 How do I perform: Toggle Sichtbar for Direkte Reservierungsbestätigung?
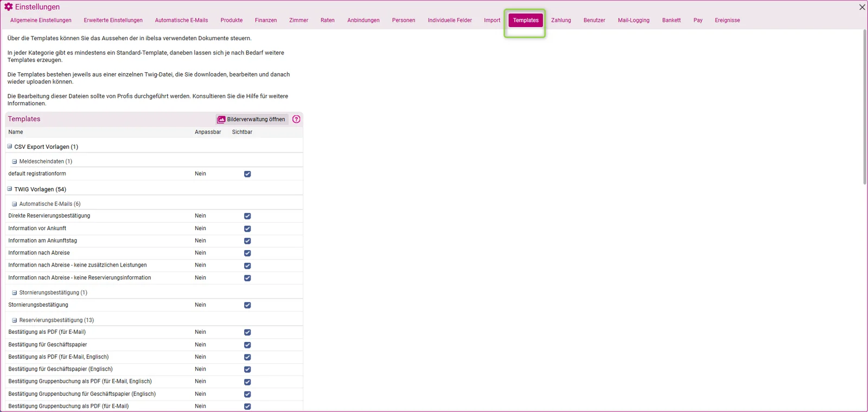(247, 216)
